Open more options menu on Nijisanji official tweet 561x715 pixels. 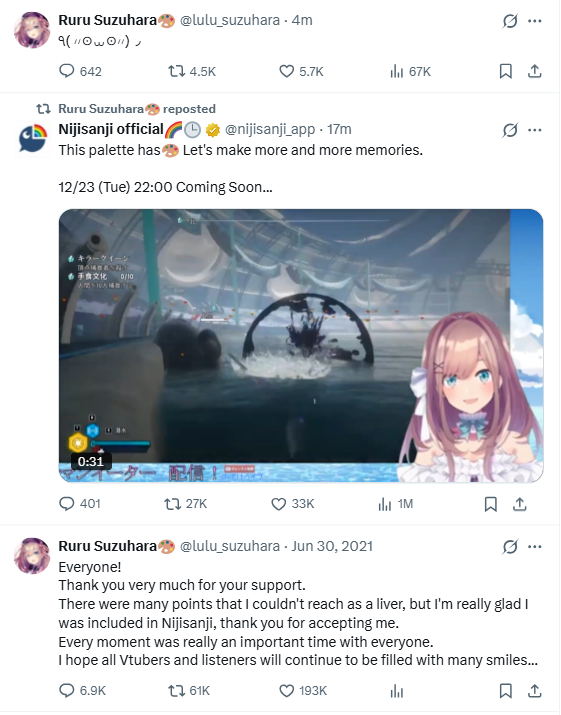(x=535, y=130)
